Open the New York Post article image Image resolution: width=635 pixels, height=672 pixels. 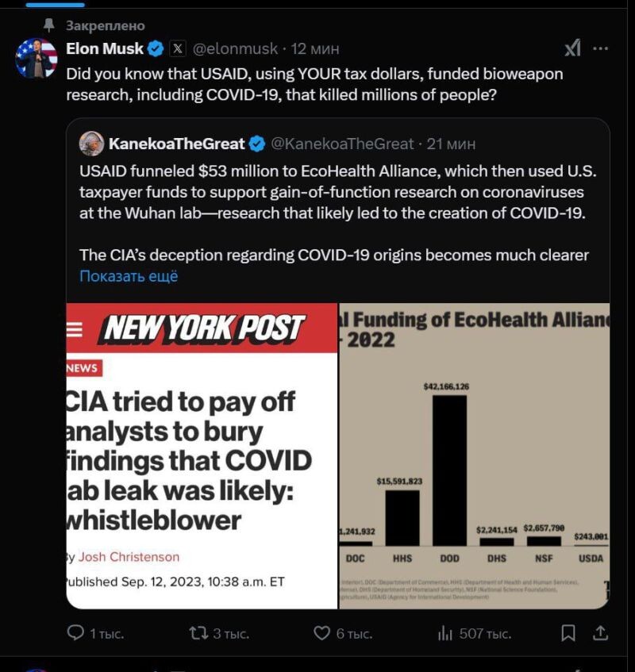pos(202,456)
